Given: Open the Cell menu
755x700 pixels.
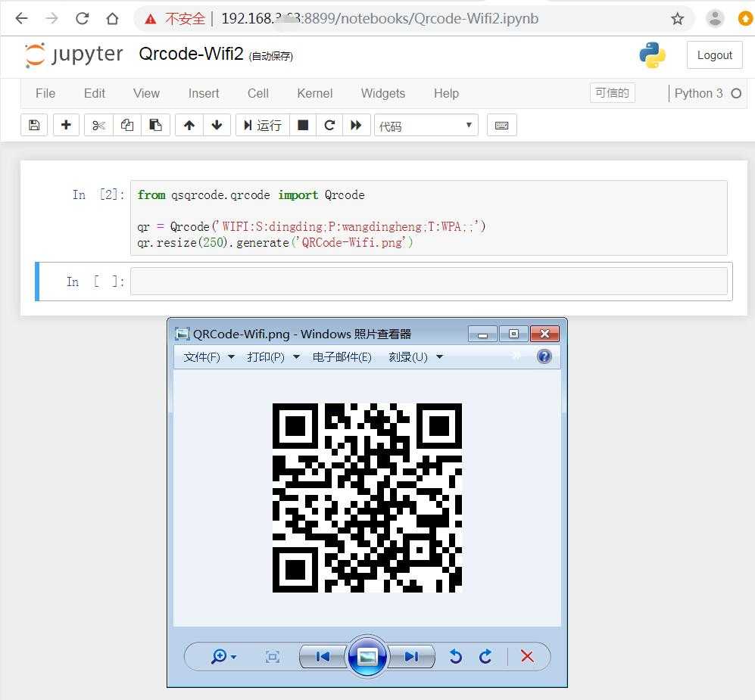Looking at the screenshot, I should (x=258, y=93).
